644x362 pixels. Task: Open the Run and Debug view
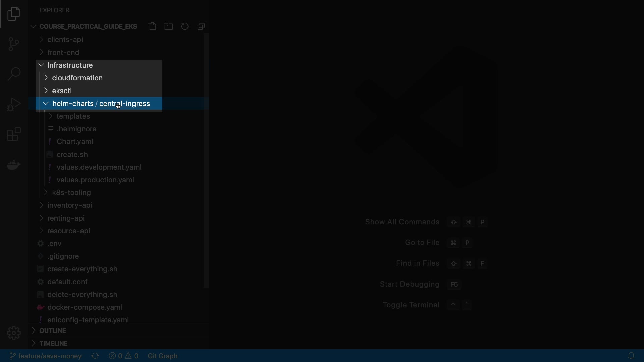(14, 104)
